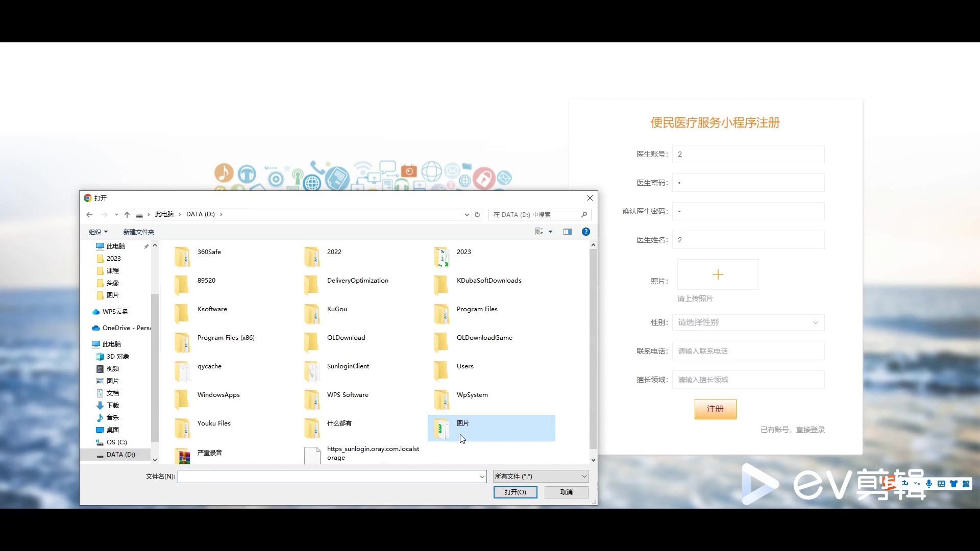Image resolution: width=980 pixels, height=551 pixels.
Task: Click the 打开(O) button
Action: [515, 492]
